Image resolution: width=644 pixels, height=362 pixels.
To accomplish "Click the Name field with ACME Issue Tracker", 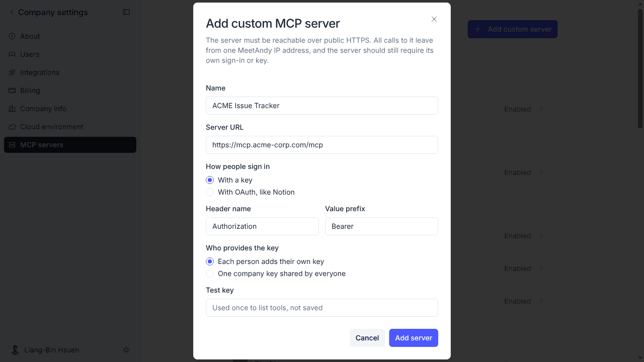I will click(322, 106).
